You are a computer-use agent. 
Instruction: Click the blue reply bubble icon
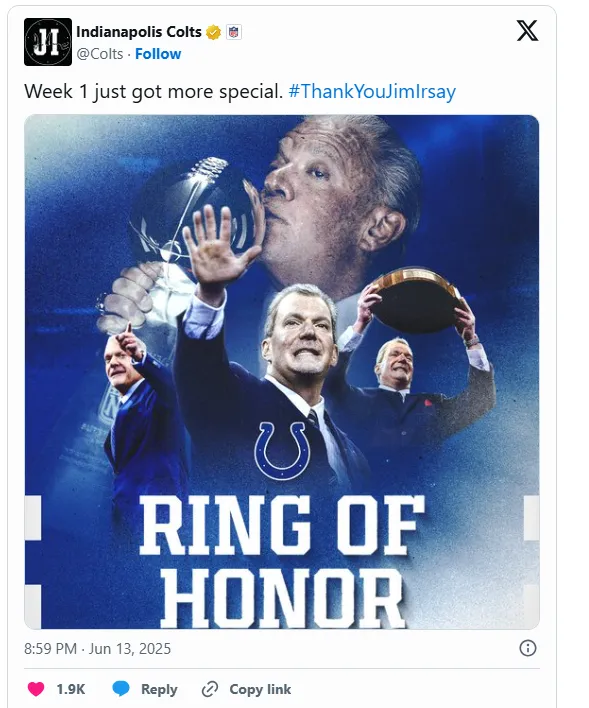[x=121, y=689]
